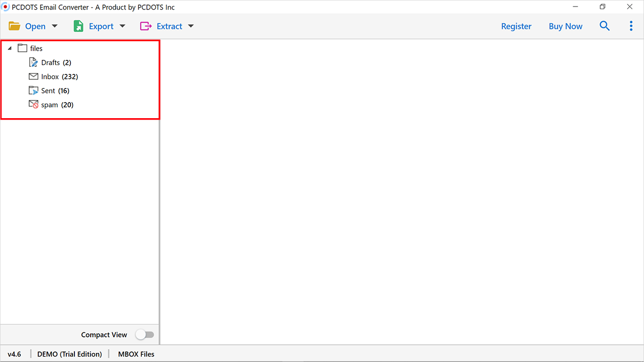
Task: Click the DEMO (Trial Edition) status text
Action: [x=69, y=354]
